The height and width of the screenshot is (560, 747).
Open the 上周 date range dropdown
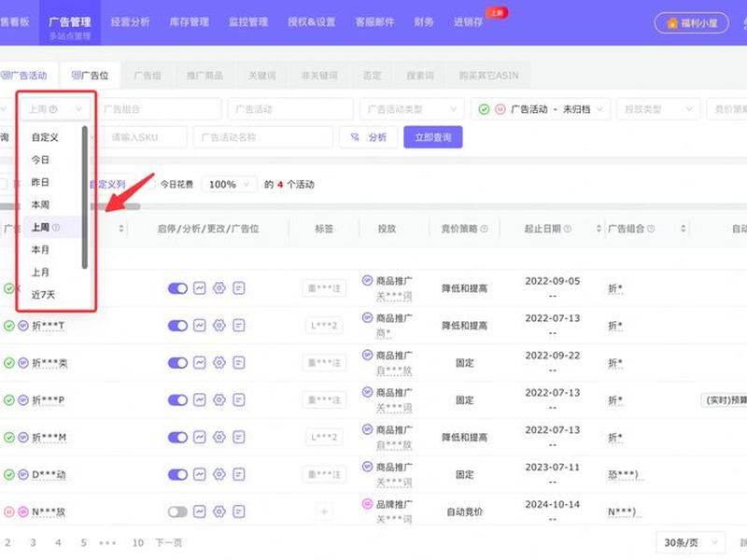tap(55, 109)
